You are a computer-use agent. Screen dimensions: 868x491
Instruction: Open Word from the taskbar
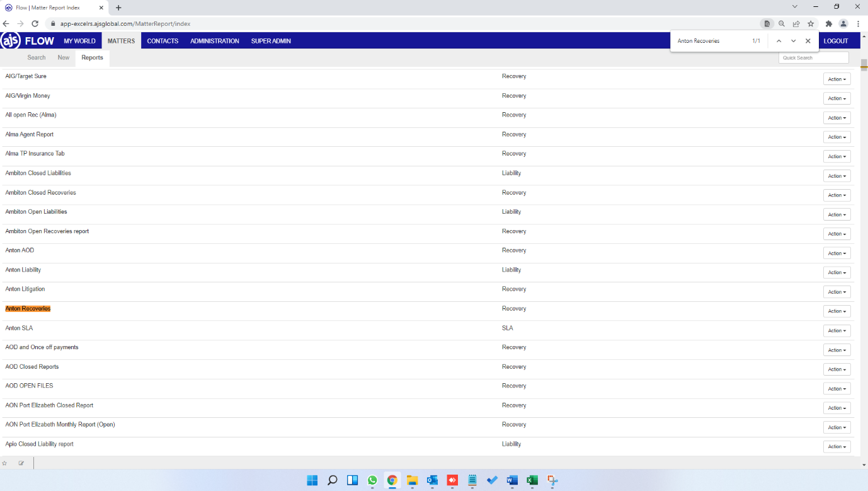click(x=512, y=480)
